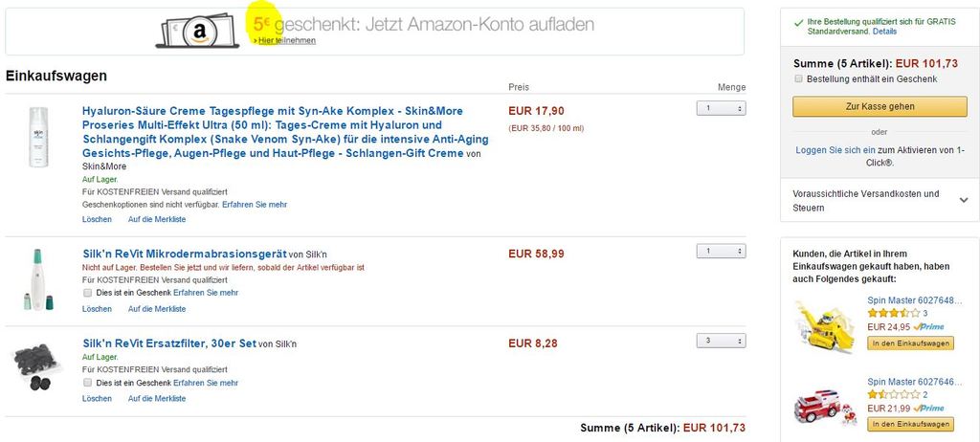Click the red Spin Master fire truck image
Viewport: 980px width, 442px height.
click(824, 405)
